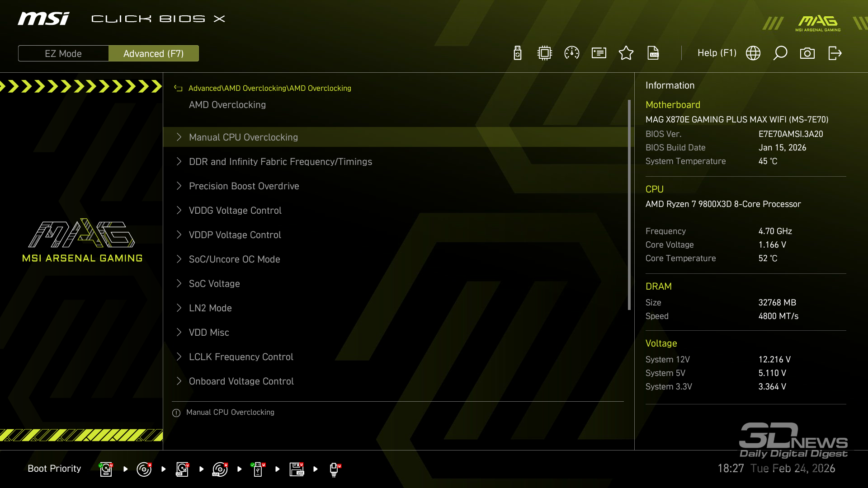Click the exit/save door icon
The width and height of the screenshot is (868, 488).
point(835,53)
